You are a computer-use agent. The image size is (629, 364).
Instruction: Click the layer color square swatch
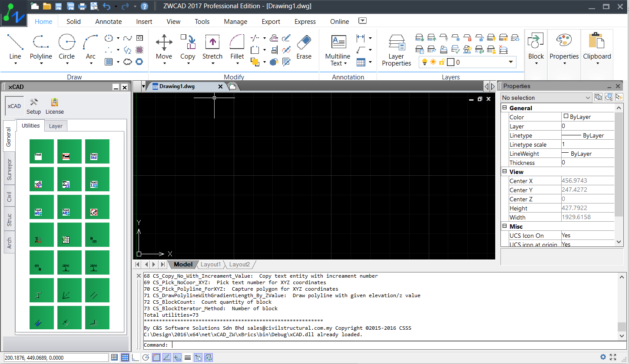pos(450,62)
